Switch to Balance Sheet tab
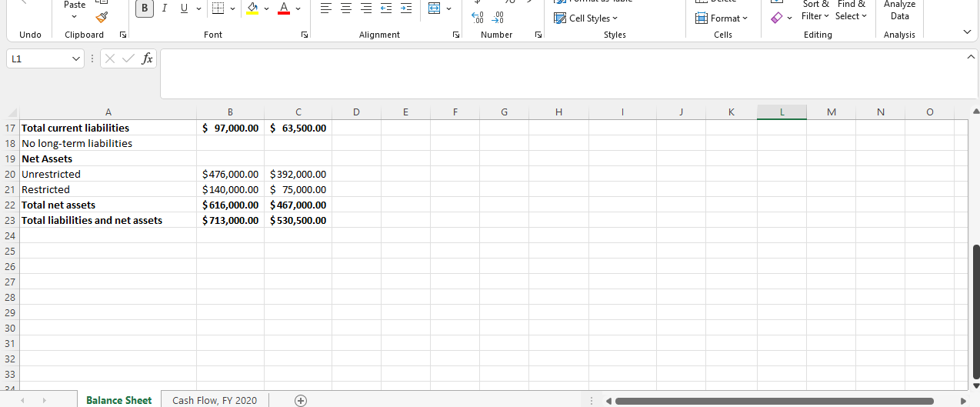The image size is (980, 407). pos(118,400)
